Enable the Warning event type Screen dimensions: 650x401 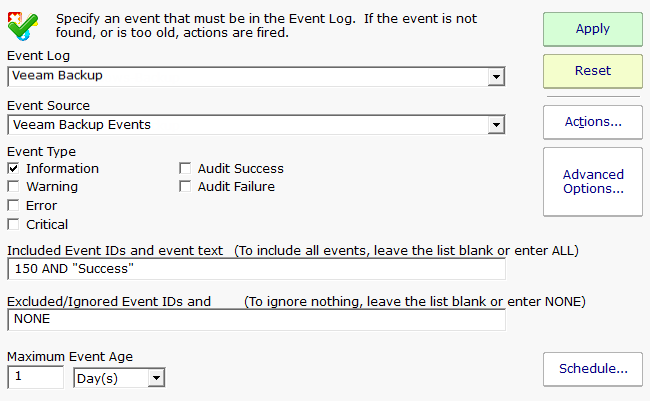(x=14, y=187)
